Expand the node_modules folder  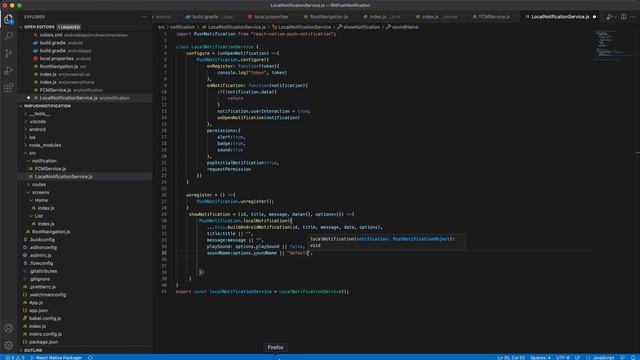tap(44, 145)
